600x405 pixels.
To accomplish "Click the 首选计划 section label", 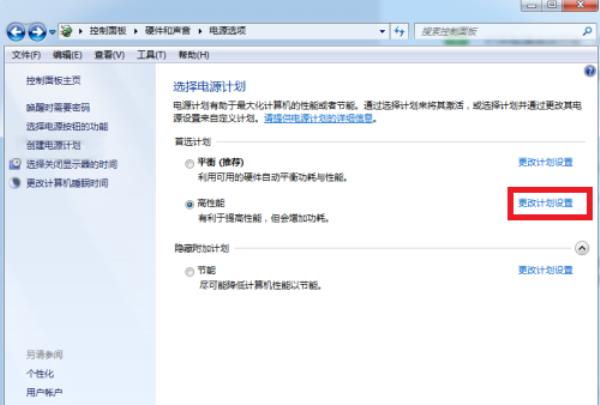I will tap(192, 142).
